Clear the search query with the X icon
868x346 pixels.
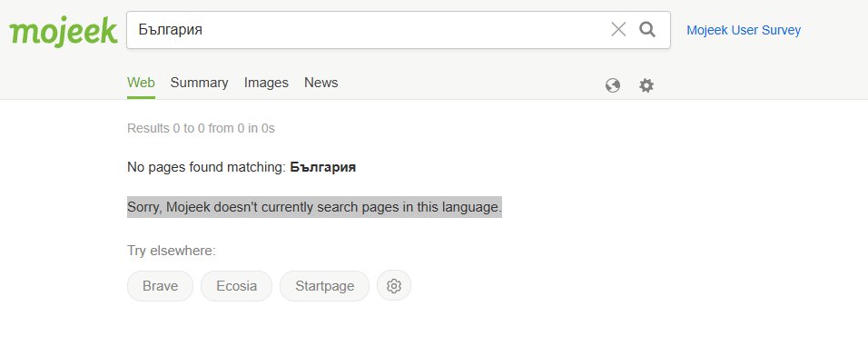618,29
